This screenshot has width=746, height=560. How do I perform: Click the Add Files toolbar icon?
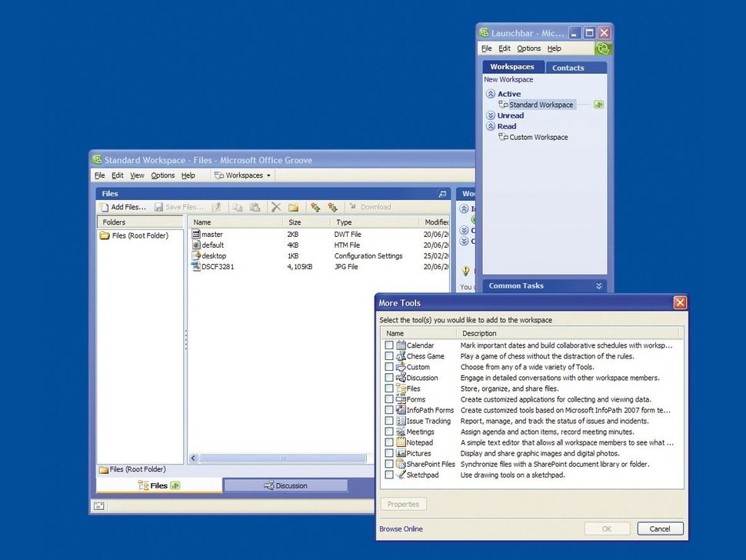[x=105, y=207]
